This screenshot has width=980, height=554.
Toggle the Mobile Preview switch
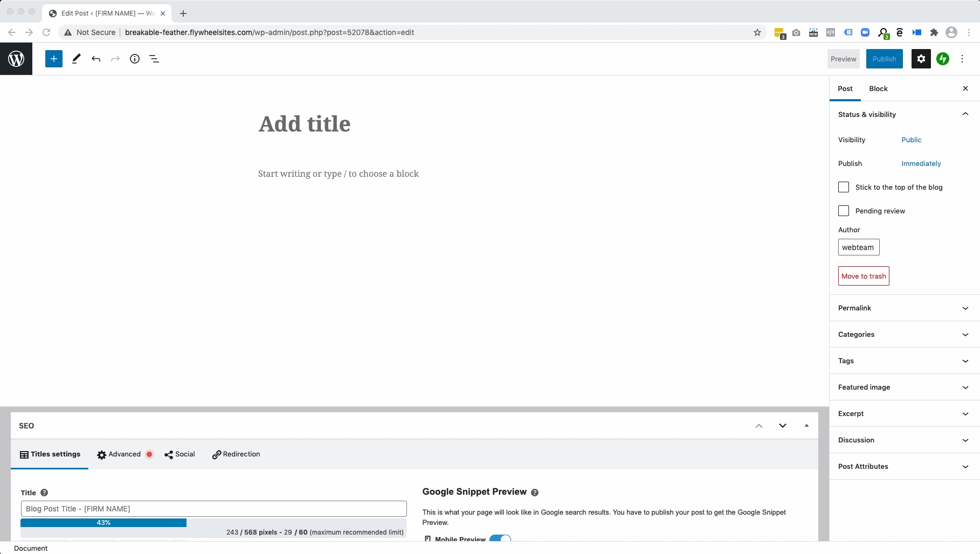(x=500, y=538)
